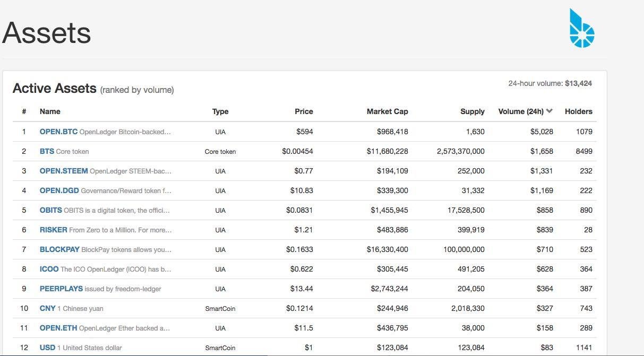Open the OPEN.DGD asset page
Screen dimensions: 644x356
point(59,190)
